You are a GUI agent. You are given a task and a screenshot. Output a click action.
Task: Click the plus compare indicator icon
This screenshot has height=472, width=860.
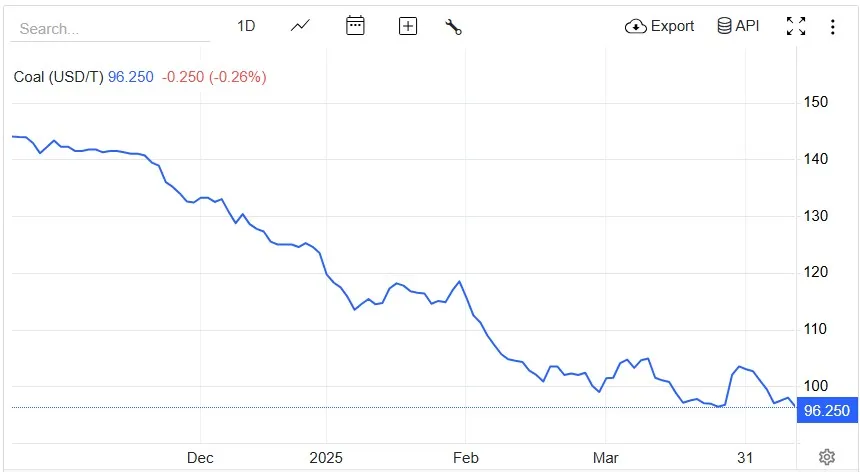pyautogui.click(x=408, y=26)
